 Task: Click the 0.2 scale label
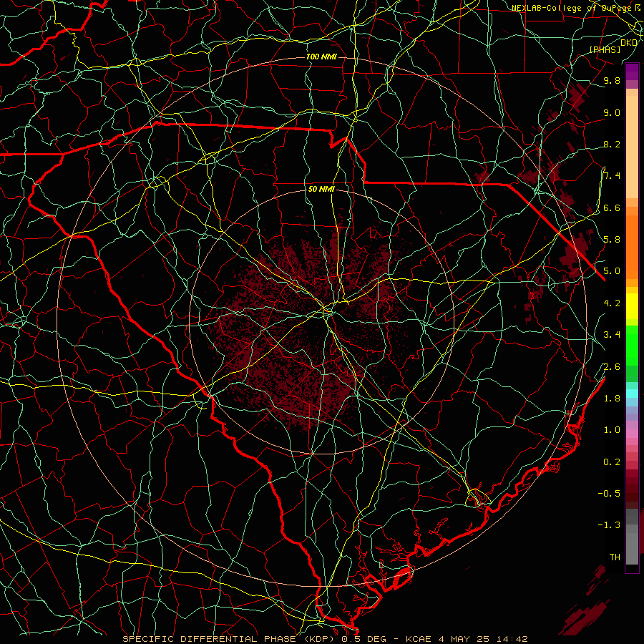[x=612, y=462]
